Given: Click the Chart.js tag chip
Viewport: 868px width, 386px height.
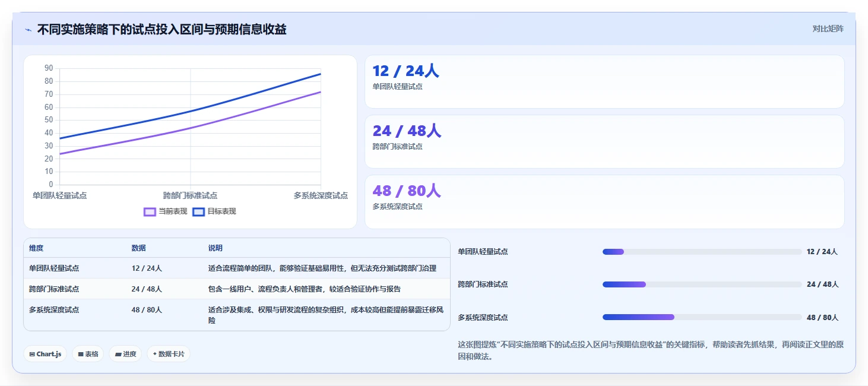Looking at the screenshot, I should coord(45,354).
